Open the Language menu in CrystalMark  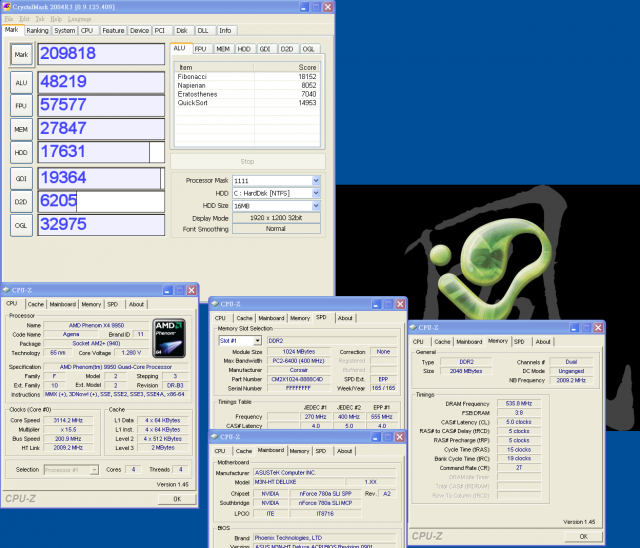(80, 19)
